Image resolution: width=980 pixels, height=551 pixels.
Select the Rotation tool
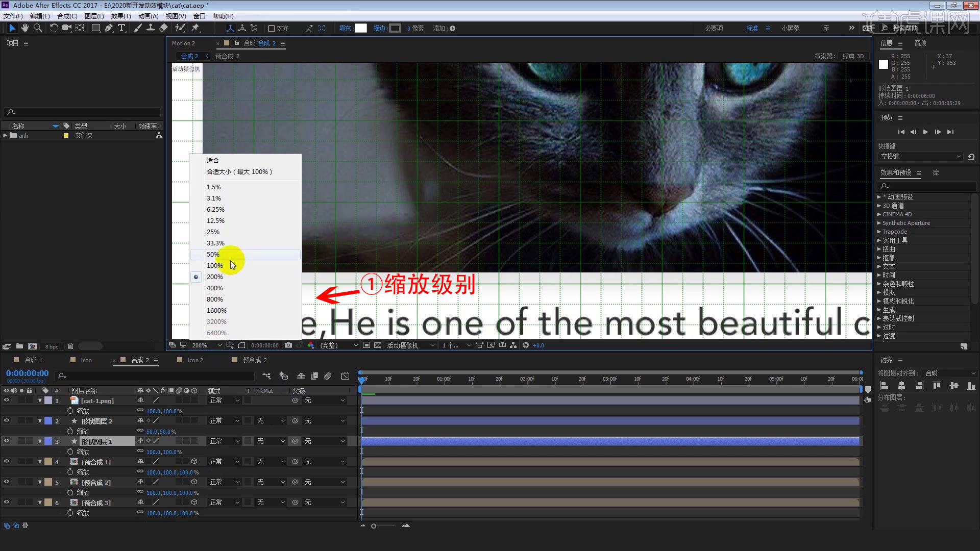click(54, 28)
